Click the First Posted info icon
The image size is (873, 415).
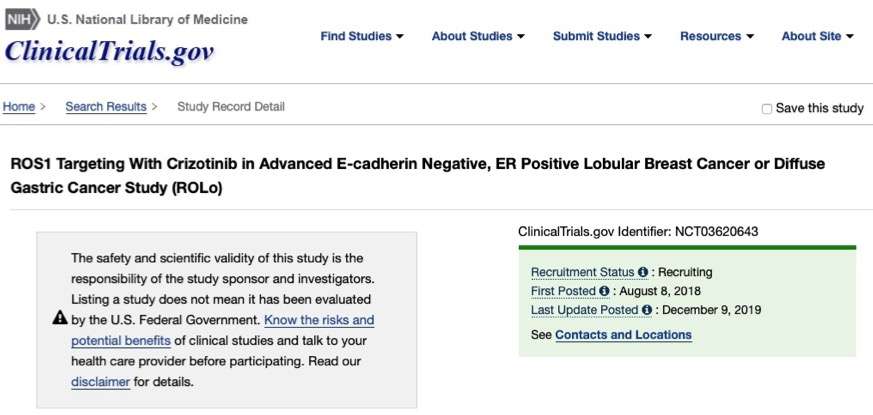point(604,291)
